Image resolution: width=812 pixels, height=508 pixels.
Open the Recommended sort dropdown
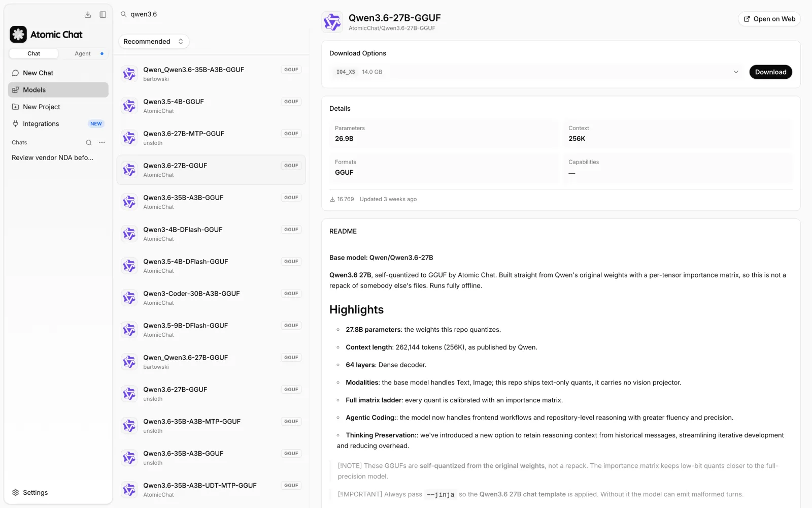[154, 42]
